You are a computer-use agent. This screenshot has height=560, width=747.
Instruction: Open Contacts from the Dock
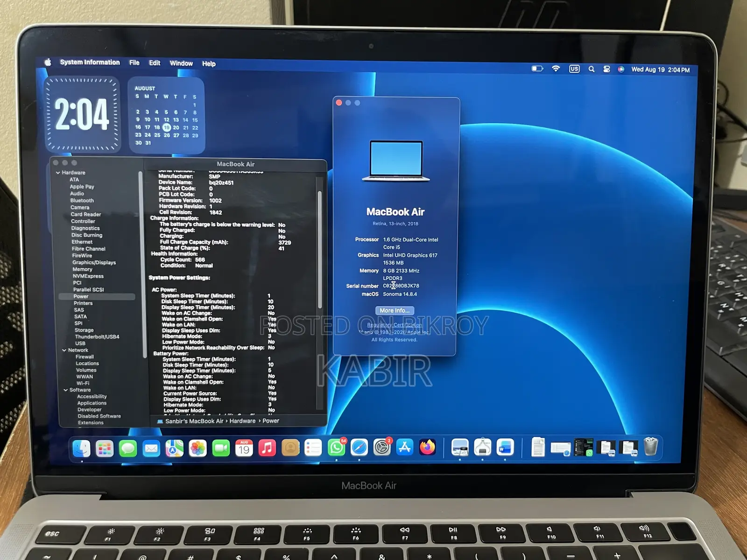point(290,448)
